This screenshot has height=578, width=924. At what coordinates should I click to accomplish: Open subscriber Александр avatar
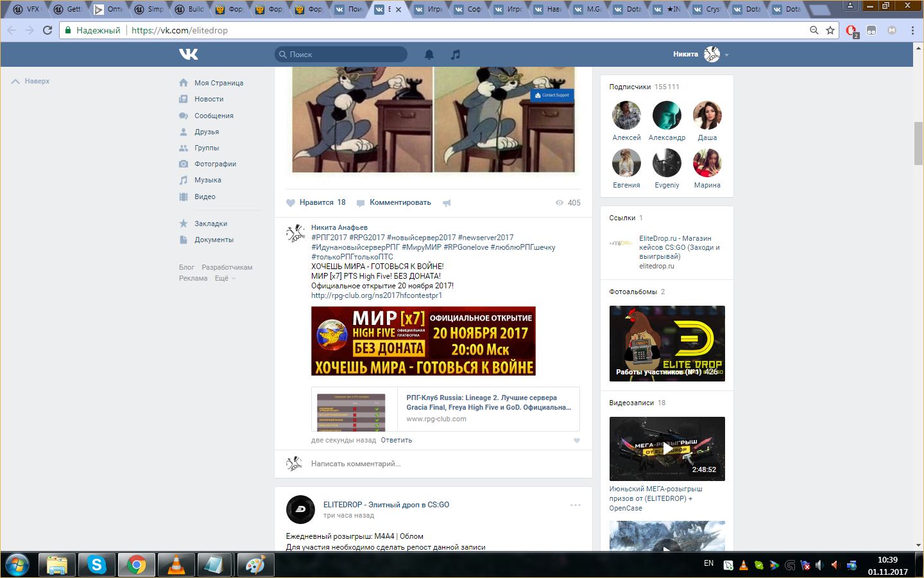[x=667, y=116]
